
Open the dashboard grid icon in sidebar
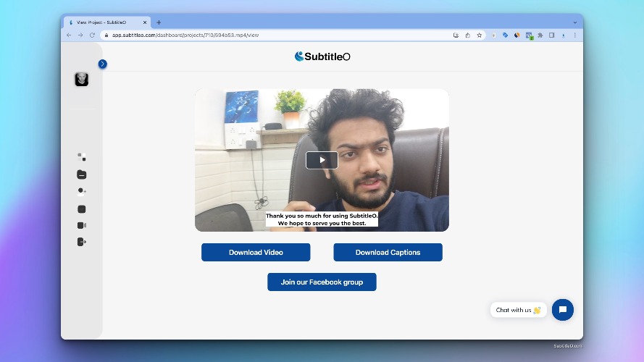point(82,157)
